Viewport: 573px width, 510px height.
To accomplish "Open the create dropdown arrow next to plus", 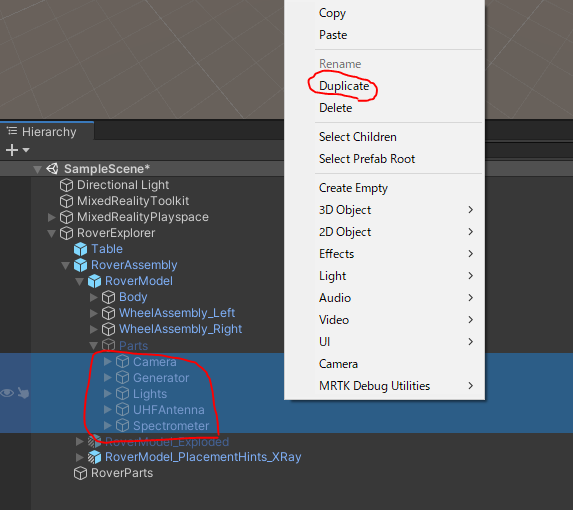I will coord(26,150).
